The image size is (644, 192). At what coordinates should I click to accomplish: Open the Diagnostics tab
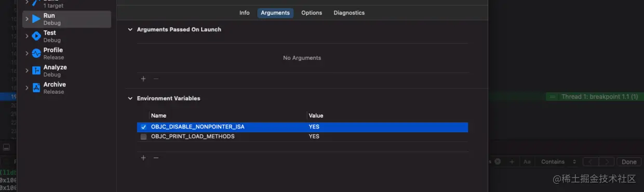(349, 13)
